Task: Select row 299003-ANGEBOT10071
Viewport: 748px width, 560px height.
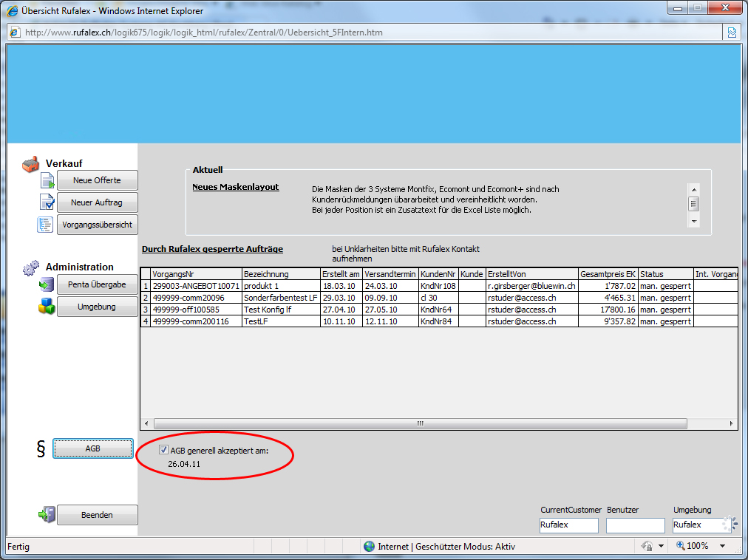Action: 439,286
